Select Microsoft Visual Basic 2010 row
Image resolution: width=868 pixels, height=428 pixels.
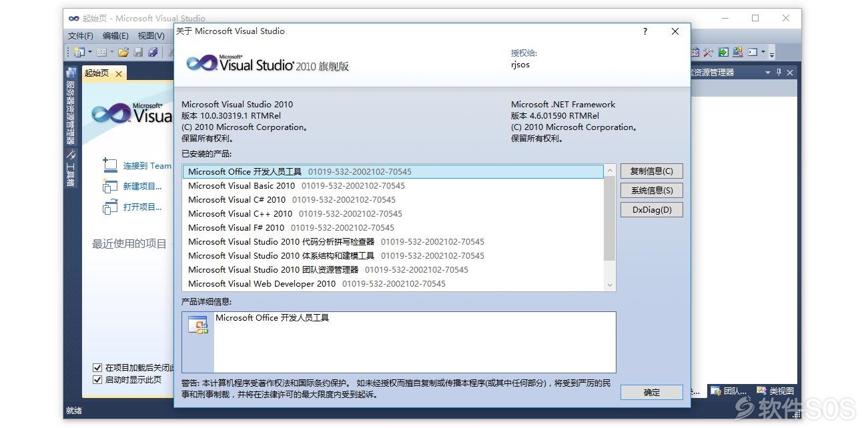click(392, 185)
